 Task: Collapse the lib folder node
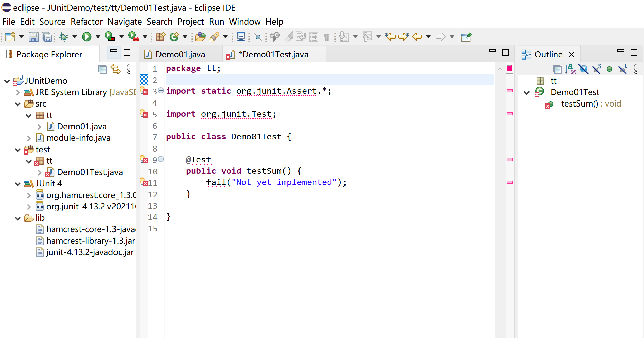(x=18, y=218)
